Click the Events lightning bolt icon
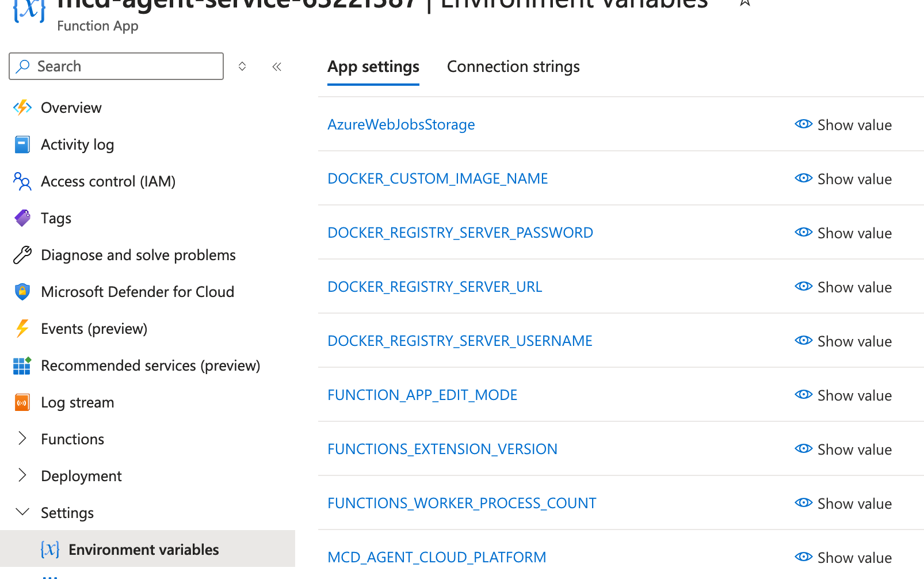Viewport: 924px width, 579px height. tap(22, 329)
